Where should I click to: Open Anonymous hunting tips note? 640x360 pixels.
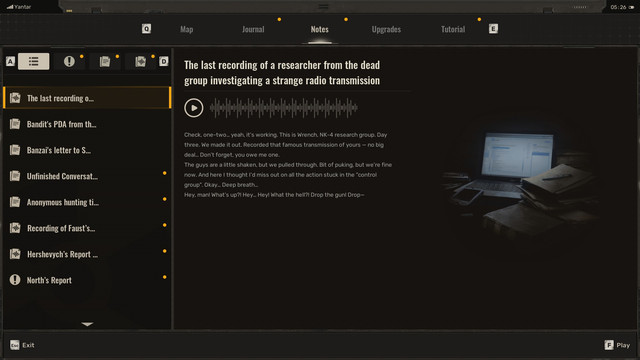click(87, 202)
